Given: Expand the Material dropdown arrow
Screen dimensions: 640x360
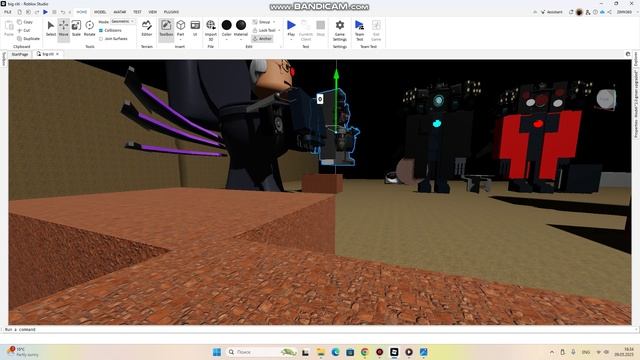Looking at the screenshot, I should pos(241,40).
